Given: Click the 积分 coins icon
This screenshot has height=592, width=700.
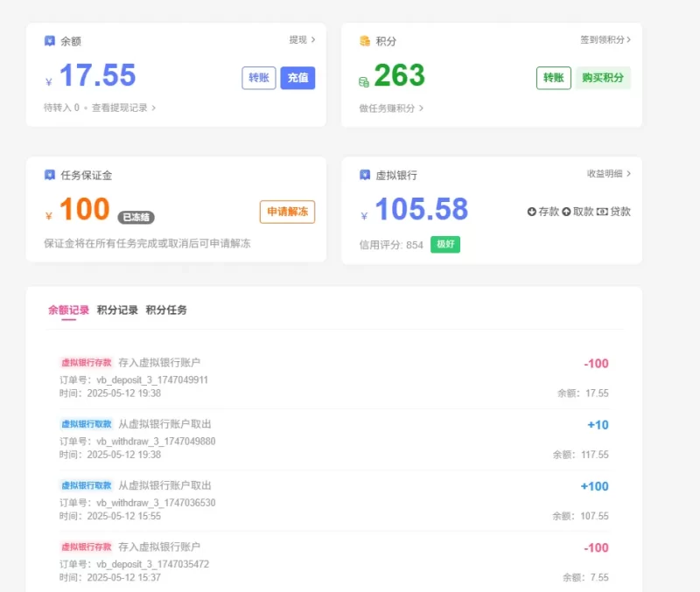Looking at the screenshot, I should (365, 41).
